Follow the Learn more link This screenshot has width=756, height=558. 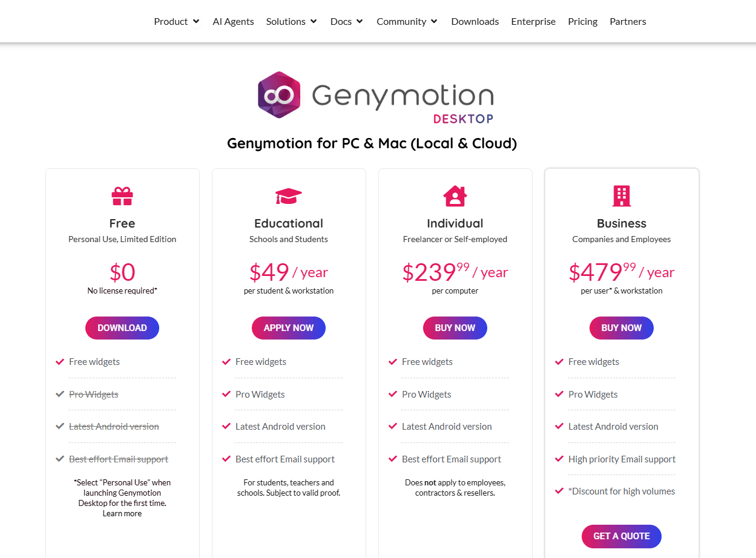click(122, 513)
